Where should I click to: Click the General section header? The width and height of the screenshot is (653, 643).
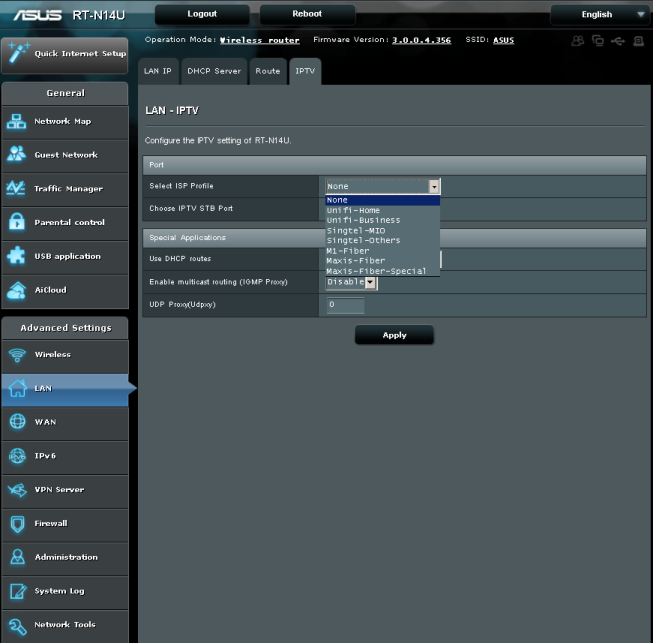click(65, 93)
